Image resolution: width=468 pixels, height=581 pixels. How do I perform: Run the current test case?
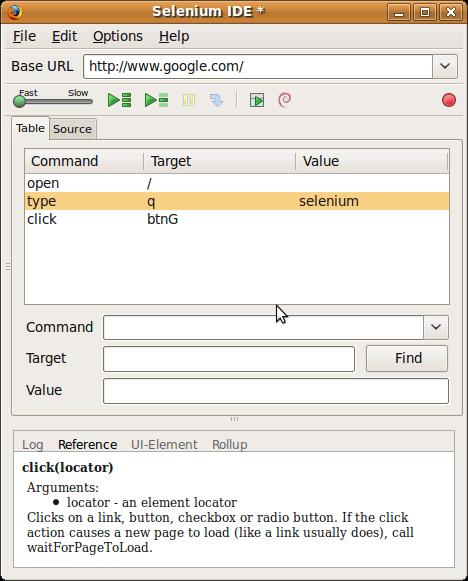click(x=156, y=100)
